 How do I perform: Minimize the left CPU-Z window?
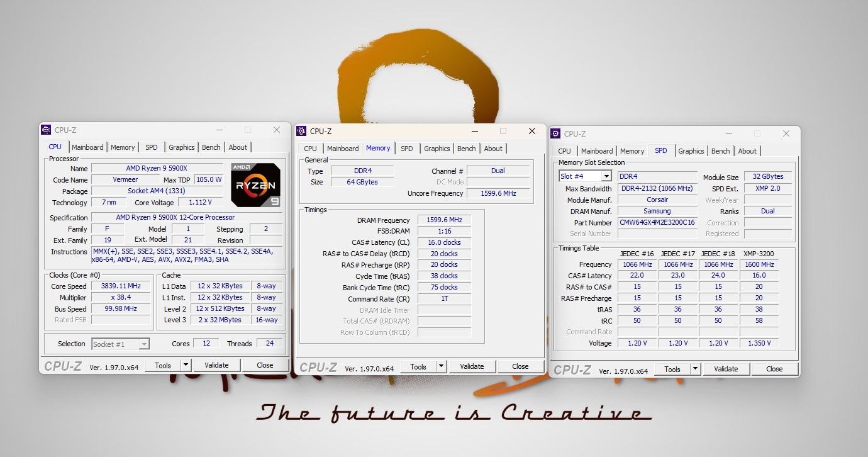pyautogui.click(x=219, y=130)
